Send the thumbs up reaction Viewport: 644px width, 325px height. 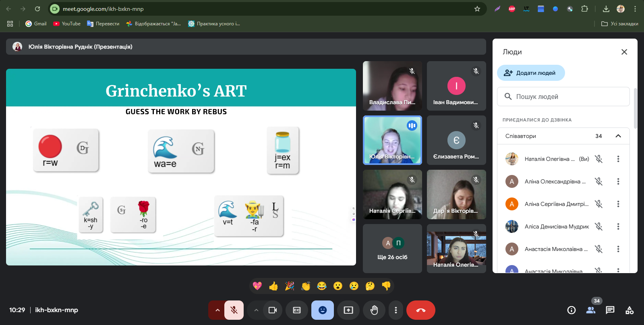coord(273,286)
